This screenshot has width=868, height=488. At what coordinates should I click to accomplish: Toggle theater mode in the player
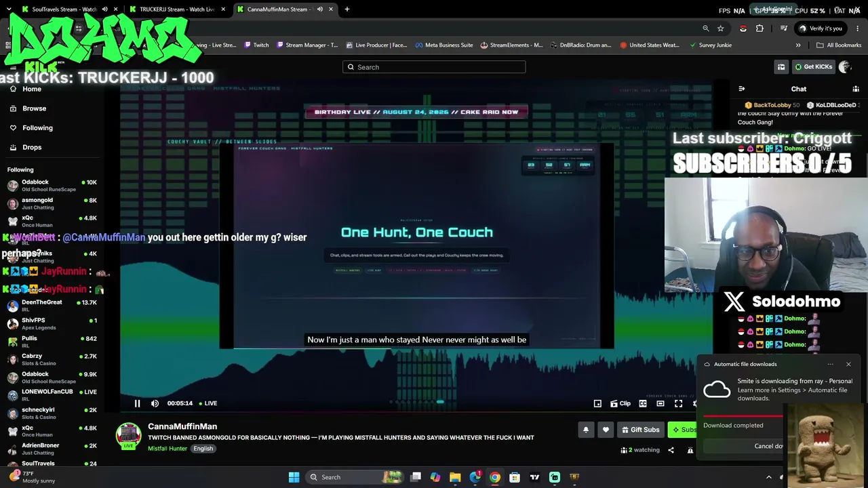[660, 403]
